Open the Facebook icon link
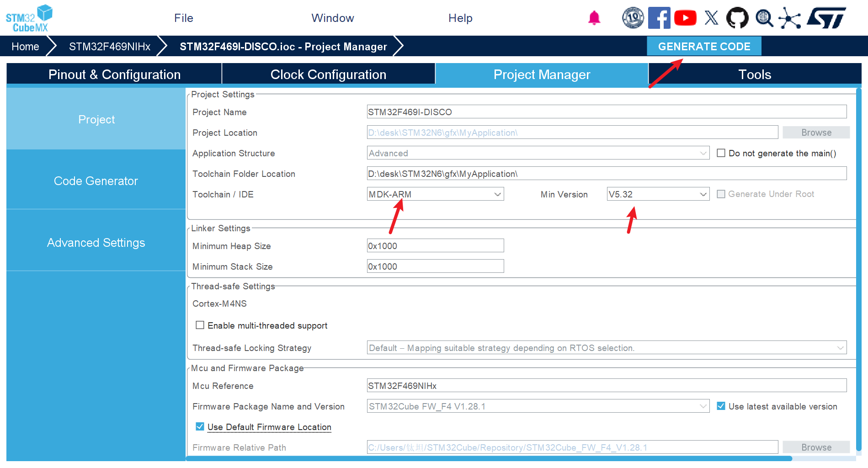 pos(659,18)
